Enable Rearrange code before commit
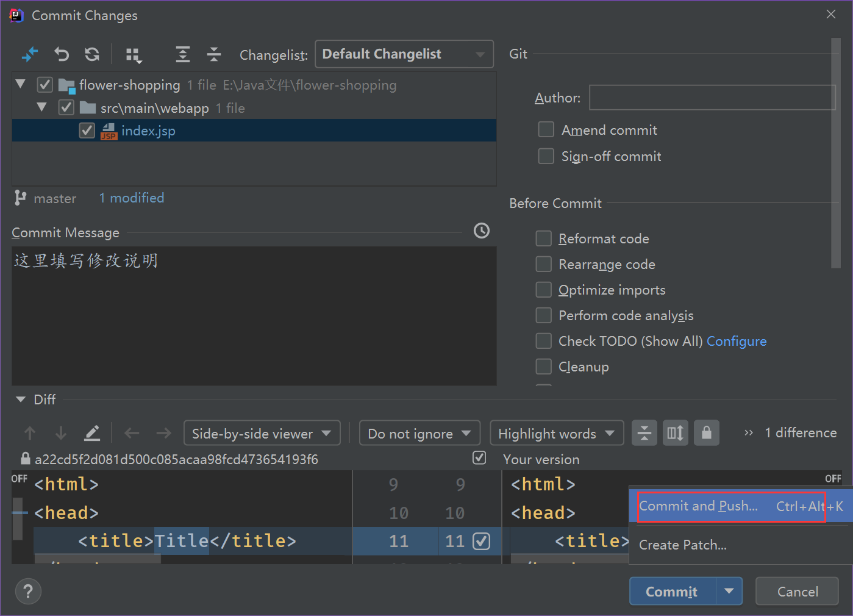 pyautogui.click(x=543, y=264)
